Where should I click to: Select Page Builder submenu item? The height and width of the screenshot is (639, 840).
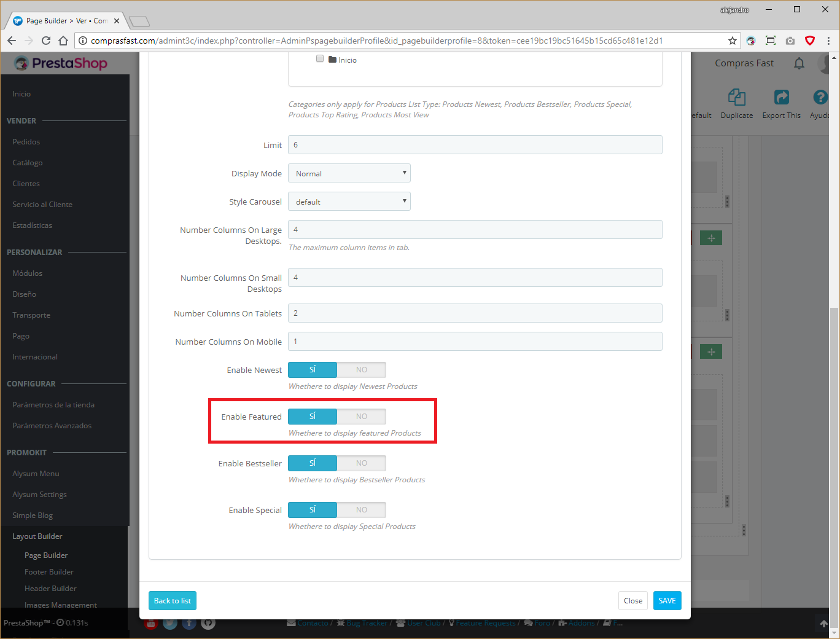[x=46, y=555]
